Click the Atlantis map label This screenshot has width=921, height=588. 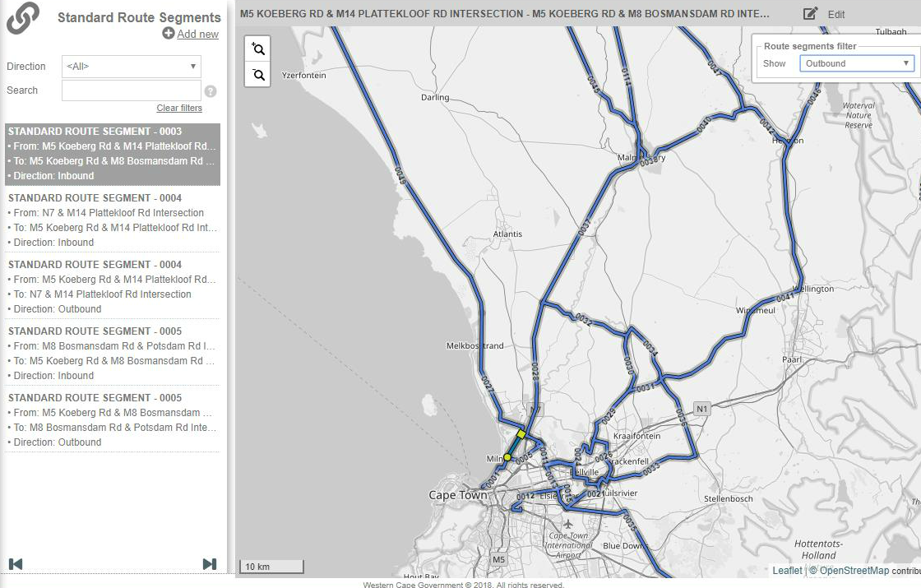tap(507, 234)
